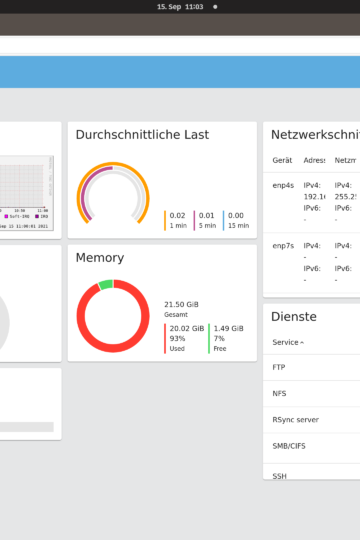Click the Memory widget title
Screen dimensions: 360x540
[100, 258]
